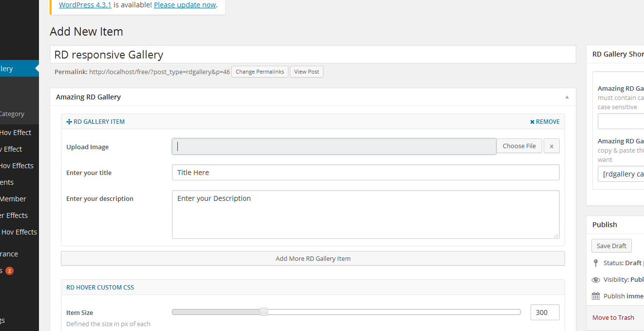Click the post title field RD responsive Gallery

[313, 55]
